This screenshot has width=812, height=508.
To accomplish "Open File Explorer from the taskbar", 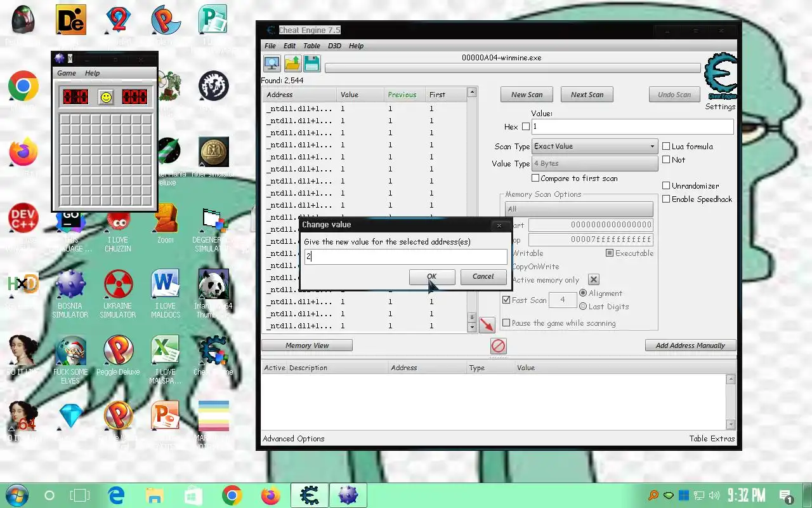I will [x=155, y=495].
